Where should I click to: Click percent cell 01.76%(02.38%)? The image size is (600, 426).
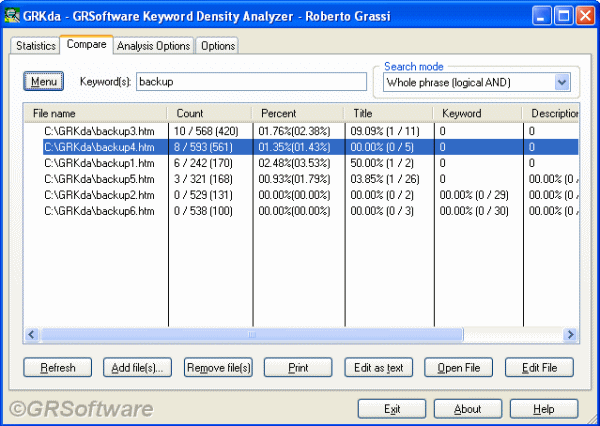coord(294,131)
